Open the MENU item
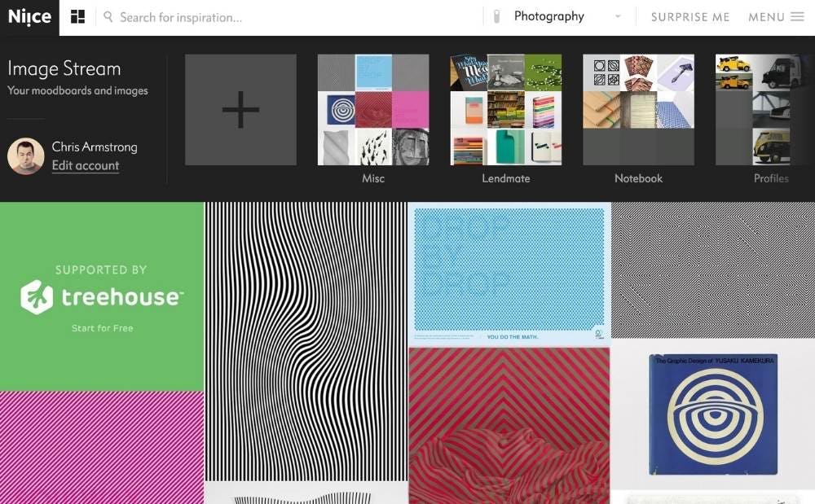 click(x=766, y=17)
